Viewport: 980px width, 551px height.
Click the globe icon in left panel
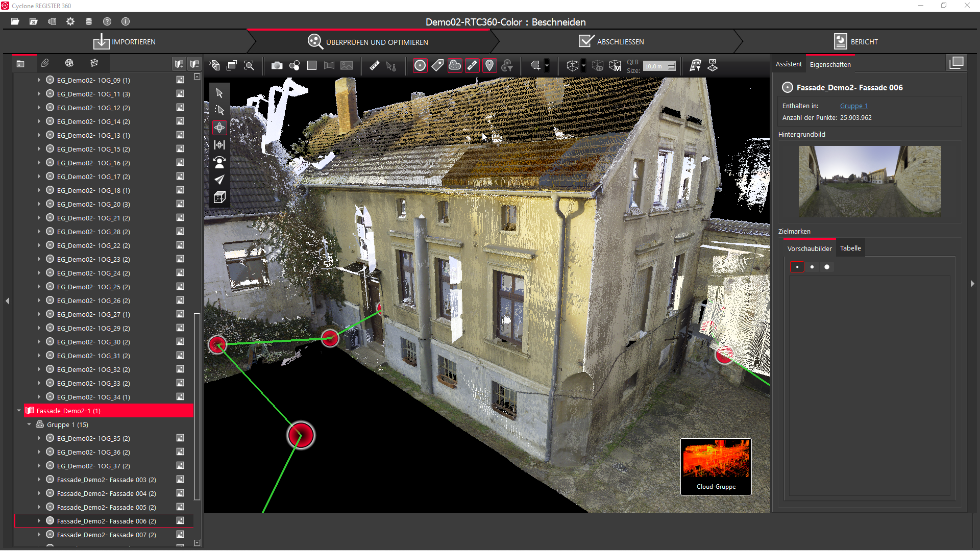[x=69, y=63]
